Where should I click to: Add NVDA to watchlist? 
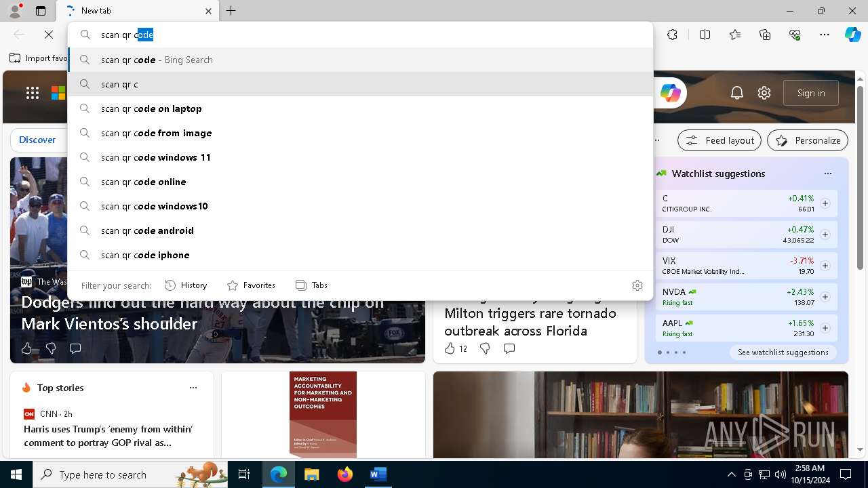click(825, 297)
